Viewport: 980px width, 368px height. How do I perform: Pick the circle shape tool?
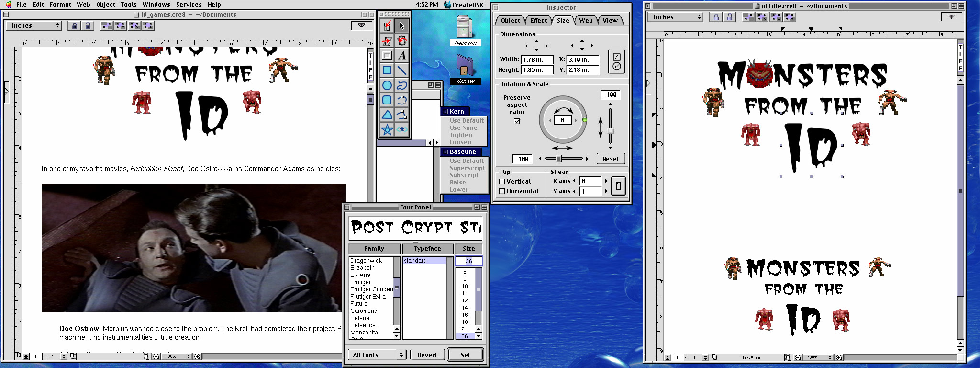(387, 85)
